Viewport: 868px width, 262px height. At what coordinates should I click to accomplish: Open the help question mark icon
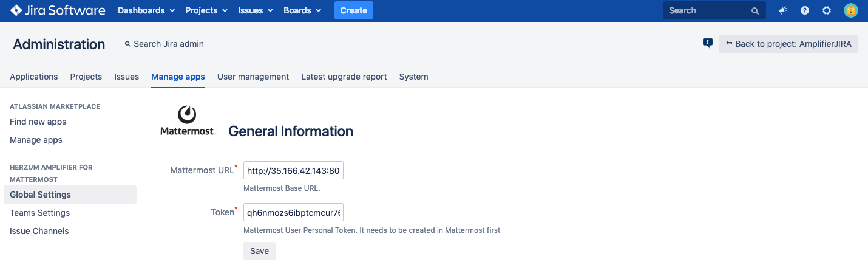pos(805,10)
